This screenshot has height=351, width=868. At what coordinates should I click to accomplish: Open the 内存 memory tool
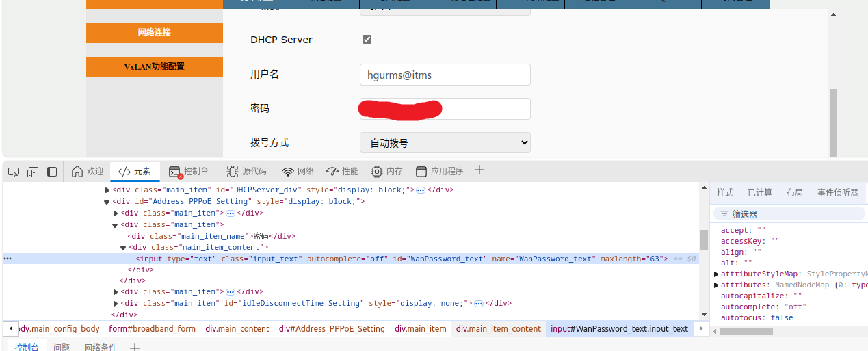387,172
